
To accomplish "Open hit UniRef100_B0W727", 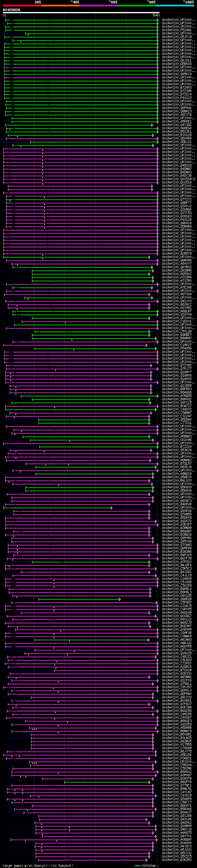I will coord(177,406).
